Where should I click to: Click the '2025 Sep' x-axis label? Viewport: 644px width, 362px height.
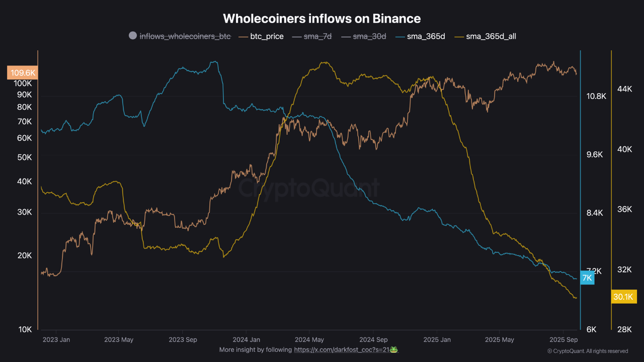click(563, 339)
